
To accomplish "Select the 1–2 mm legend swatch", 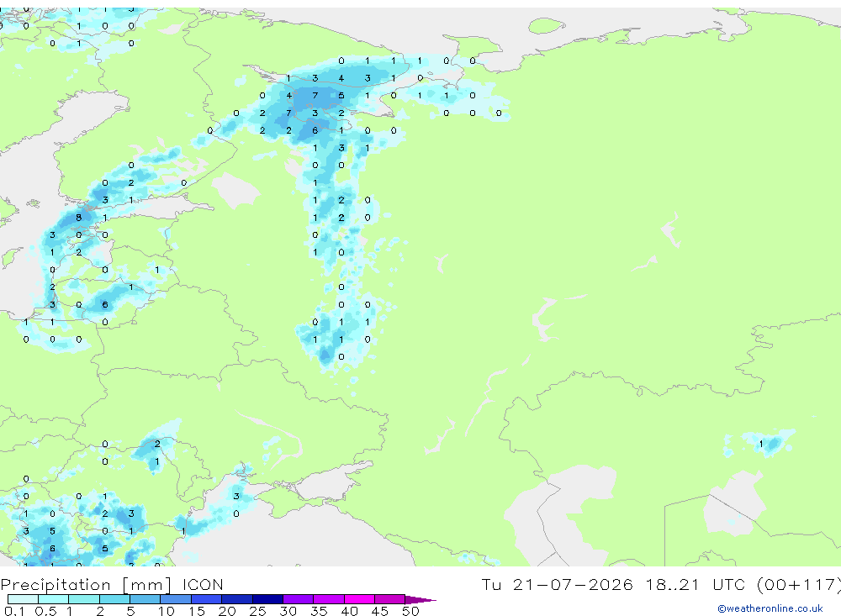I will coord(83,599).
